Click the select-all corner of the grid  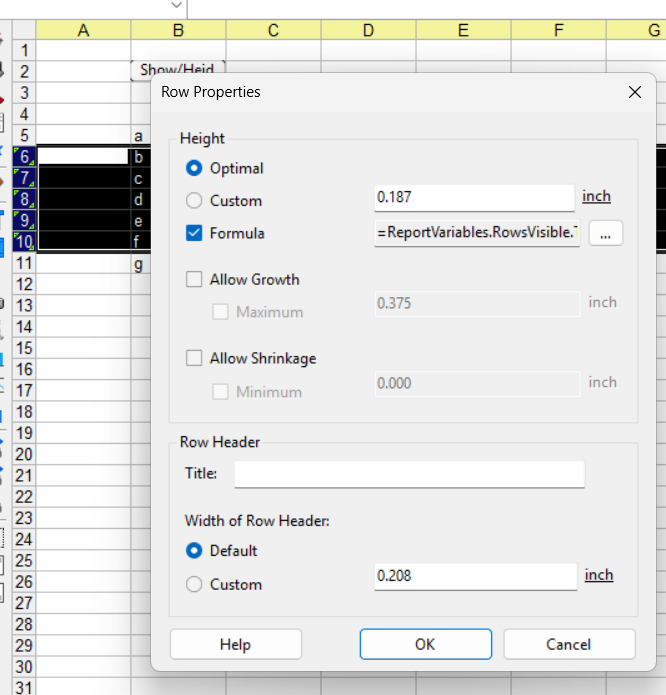[24, 30]
